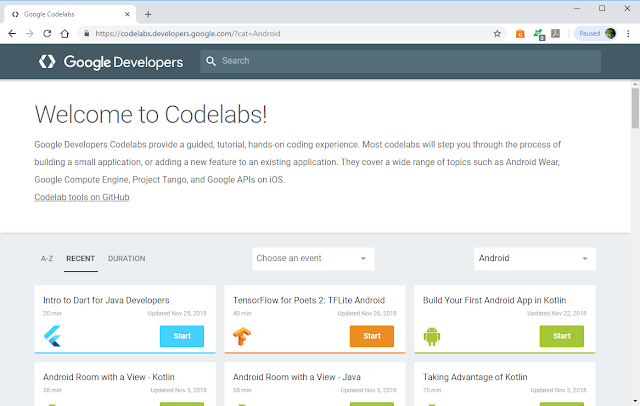The height and width of the screenshot is (406, 640).
Task: Click 'Updated Nov 26, 2018' text
Action: [367, 313]
